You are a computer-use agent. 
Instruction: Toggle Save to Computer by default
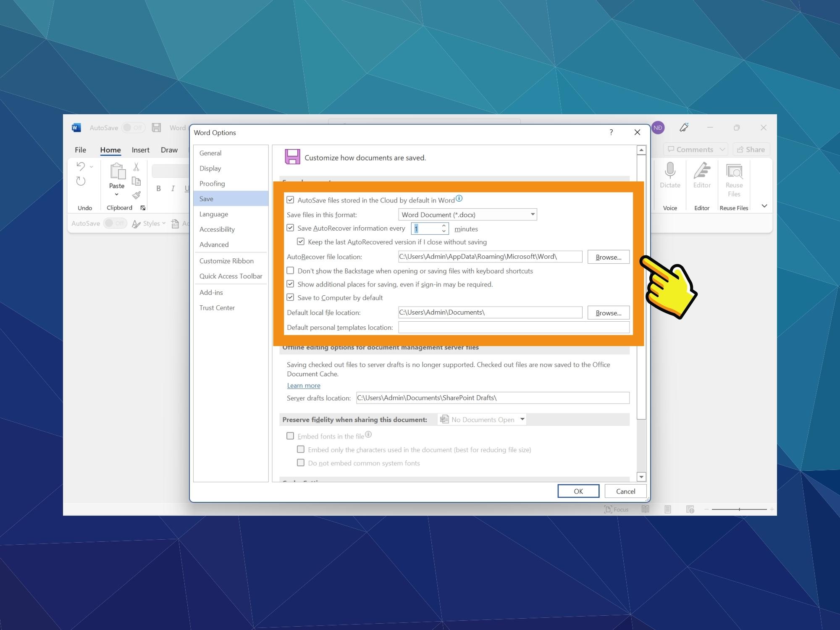point(290,297)
